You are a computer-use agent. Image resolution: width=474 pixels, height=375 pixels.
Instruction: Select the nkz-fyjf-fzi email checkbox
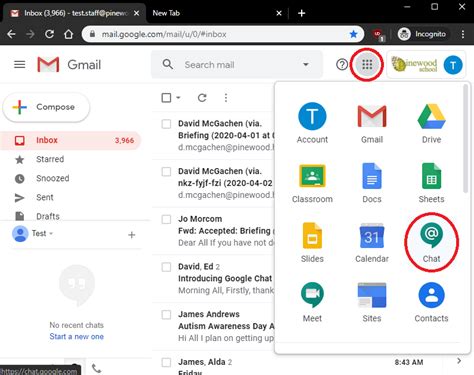pos(166,171)
